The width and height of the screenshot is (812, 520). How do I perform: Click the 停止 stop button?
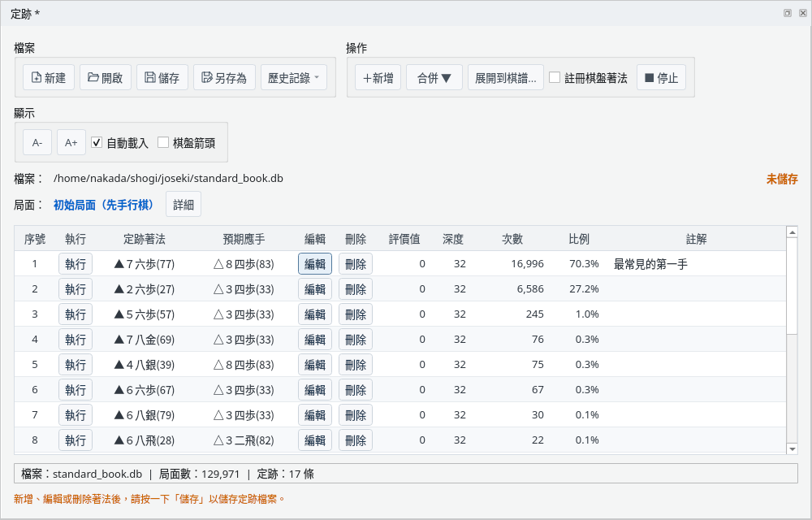click(x=661, y=78)
